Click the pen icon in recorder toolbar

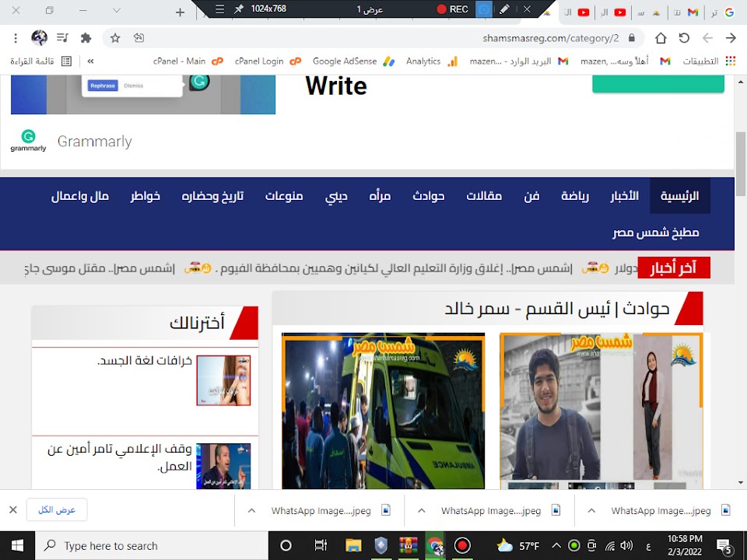504,10
